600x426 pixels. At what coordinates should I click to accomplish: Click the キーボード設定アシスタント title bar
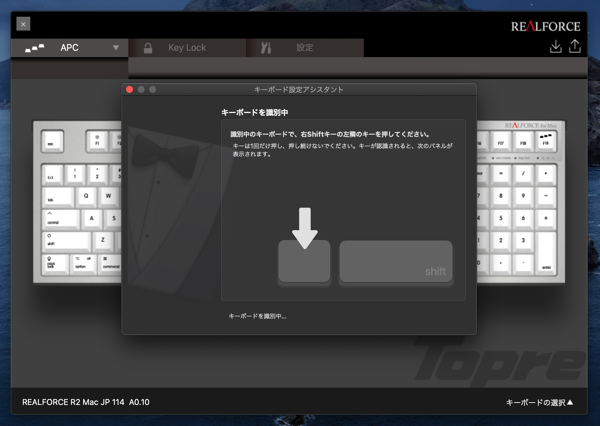[x=299, y=90]
